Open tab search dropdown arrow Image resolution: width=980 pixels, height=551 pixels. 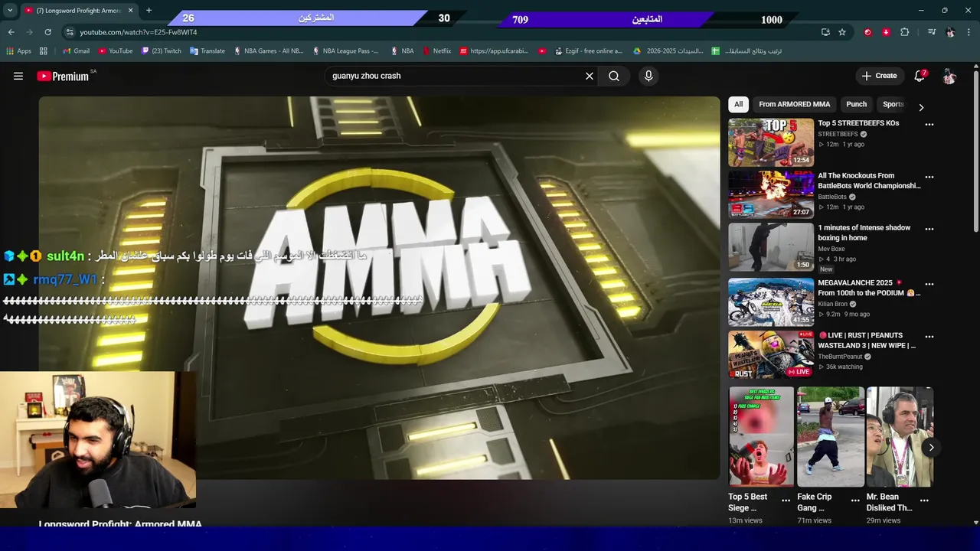click(10, 11)
